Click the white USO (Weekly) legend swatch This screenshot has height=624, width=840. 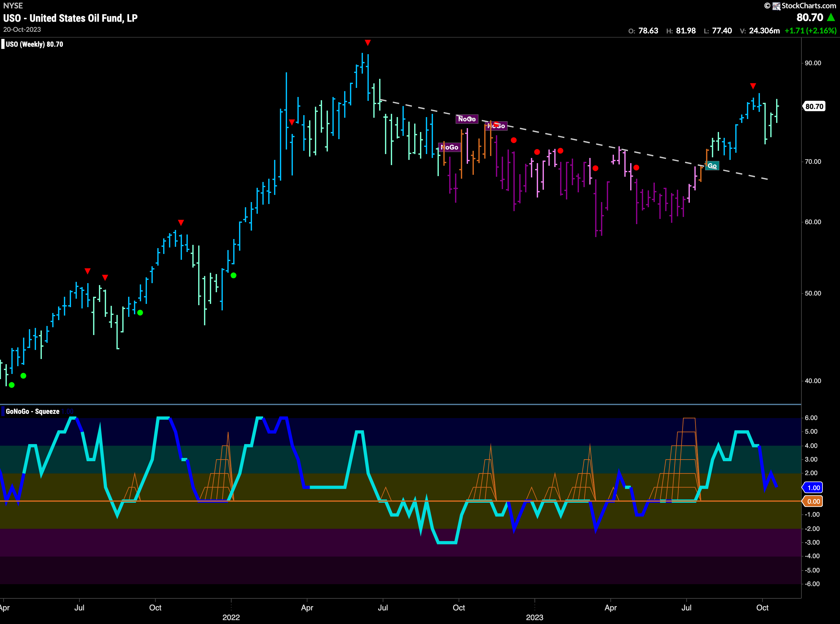(x=3, y=44)
